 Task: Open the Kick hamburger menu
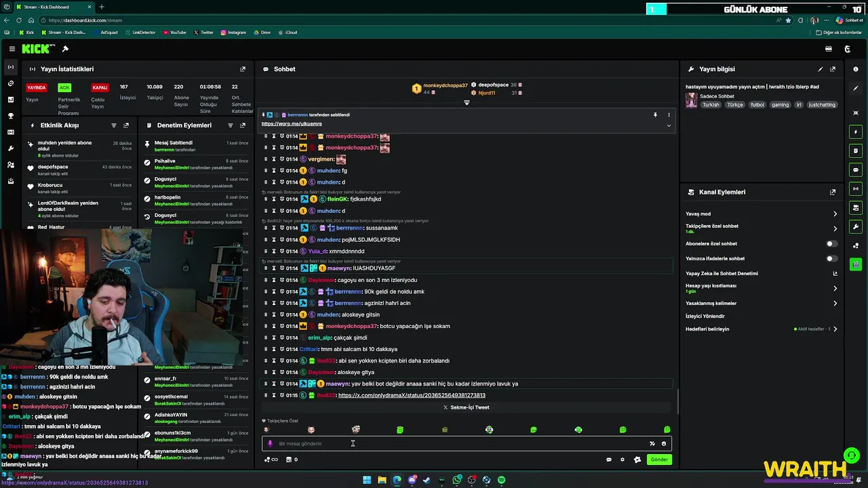coord(12,49)
